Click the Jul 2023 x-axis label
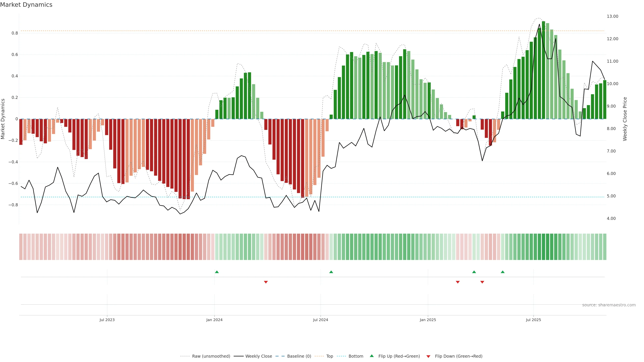Screen dimensions: 644x362 coord(107,320)
